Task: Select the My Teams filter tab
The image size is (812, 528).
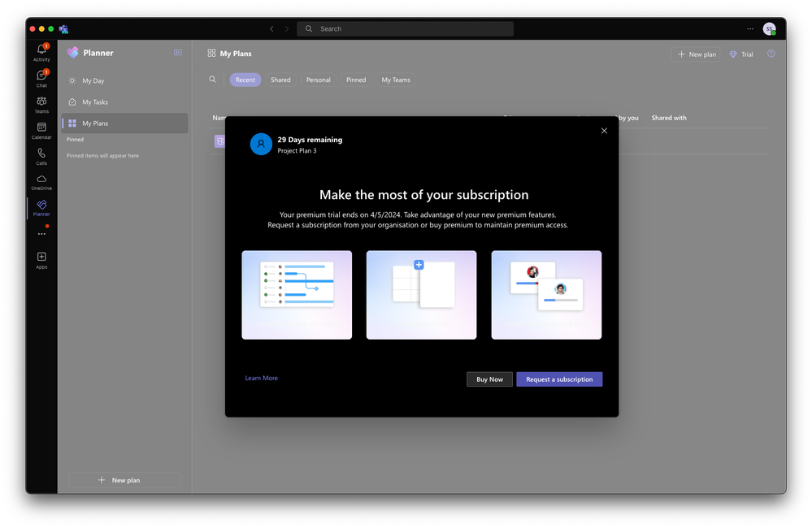Action: tap(396, 80)
